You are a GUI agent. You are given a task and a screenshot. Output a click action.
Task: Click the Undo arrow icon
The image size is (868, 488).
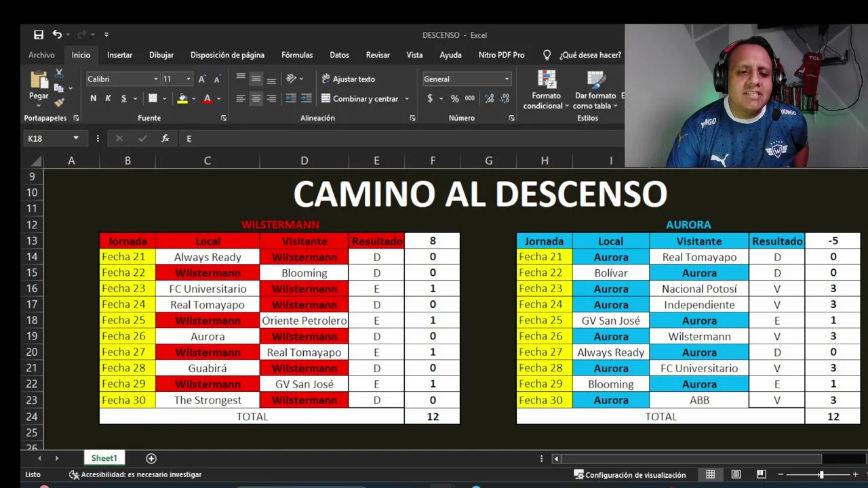click(57, 35)
